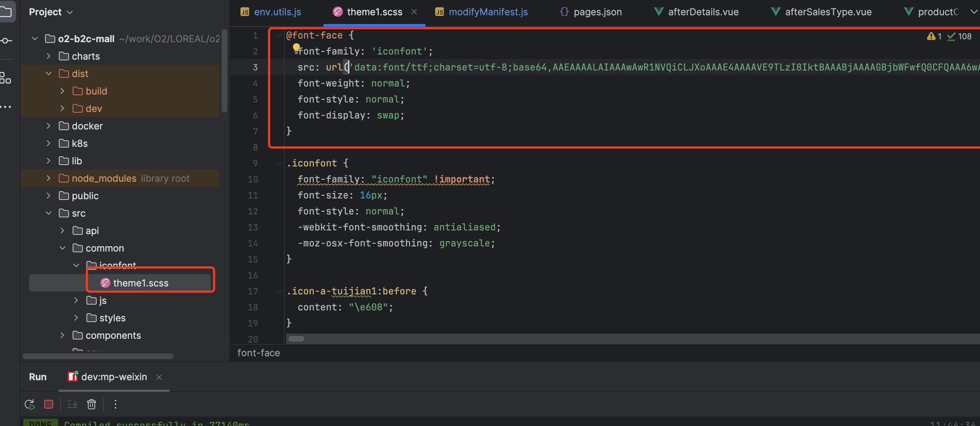Open the Structure tool window icon
Viewport: 980px width, 426px height.
point(5,78)
